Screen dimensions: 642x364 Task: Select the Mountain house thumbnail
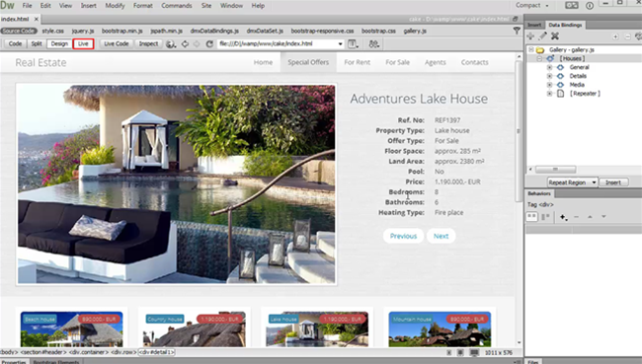440,329
